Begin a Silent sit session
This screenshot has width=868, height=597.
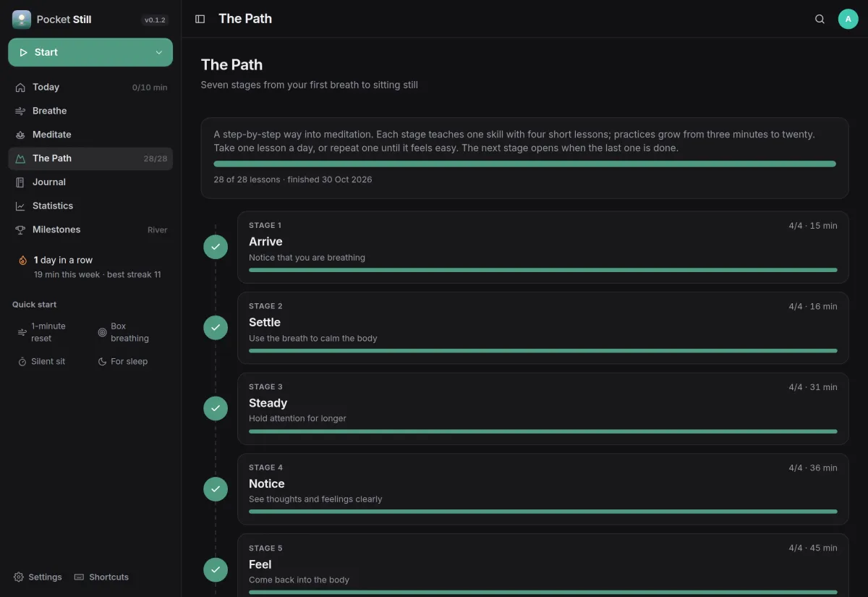pyautogui.click(x=50, y=362)
